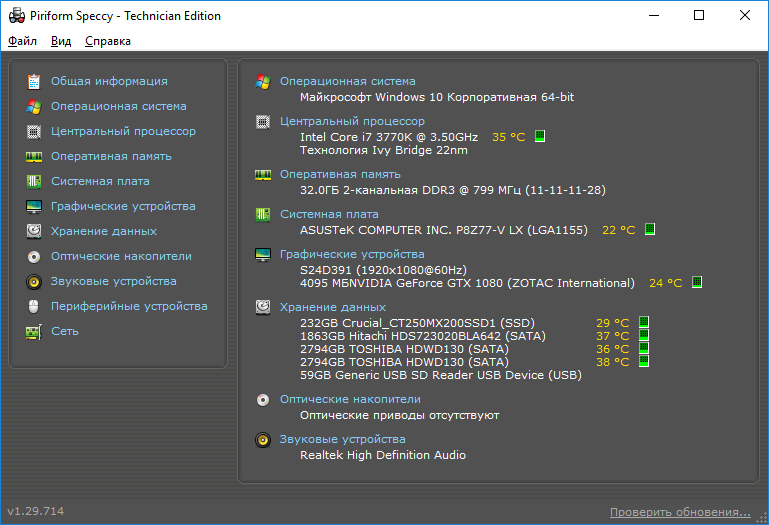This screenshot has height=525, width=769.
Task: Open the Вид menu
Action: [61, 41]
